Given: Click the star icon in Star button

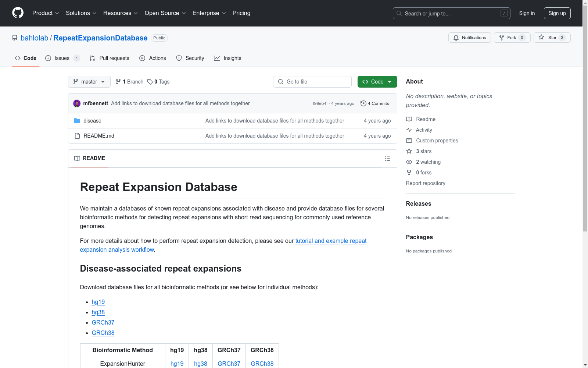Looking at the screenshot, I should [541, 37].
